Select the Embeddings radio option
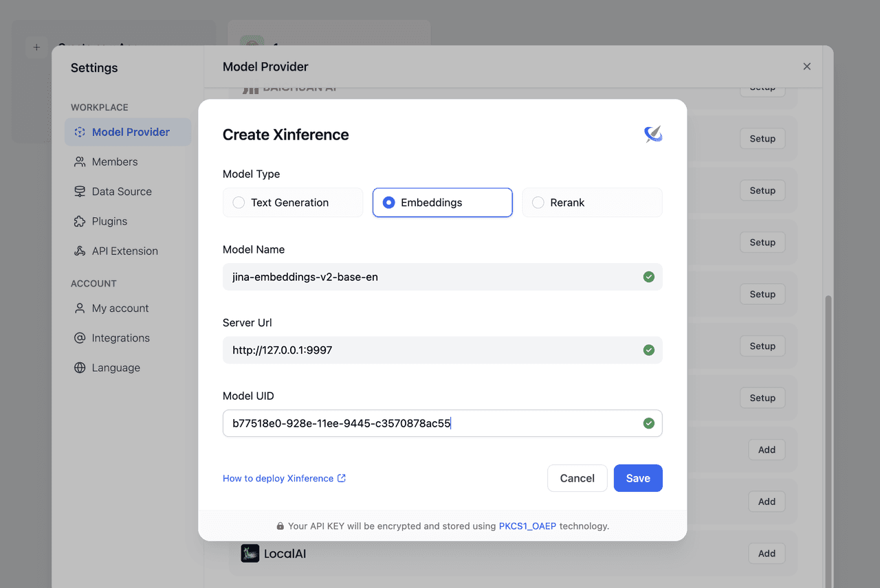 [x=389, y=203]
